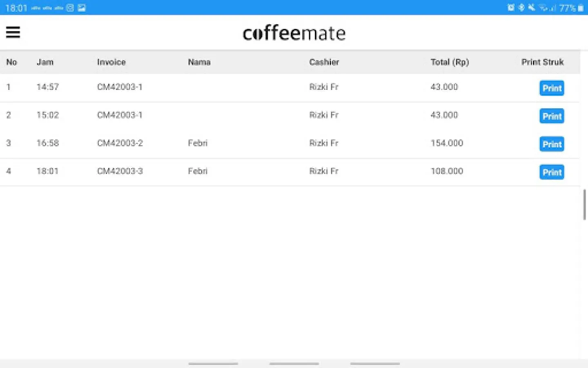Click cashier Rizki Fr in row 3

click(x=324, y=143)
